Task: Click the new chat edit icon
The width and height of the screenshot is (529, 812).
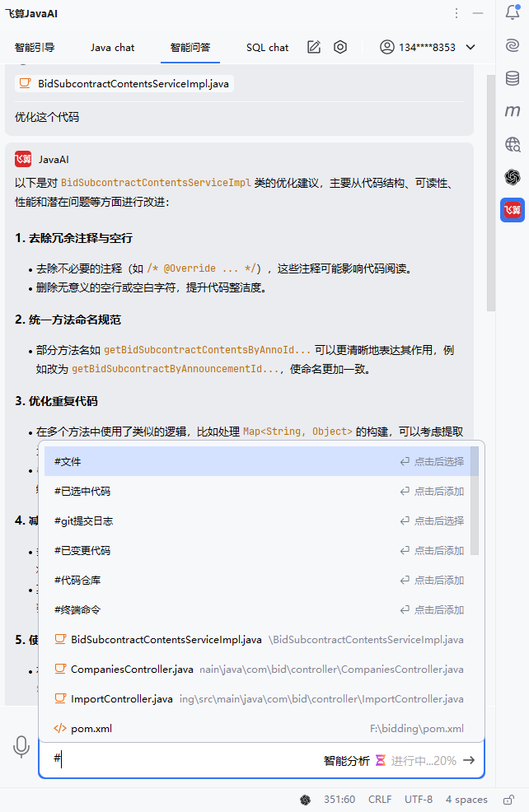Action: click(x=314, y=47)
